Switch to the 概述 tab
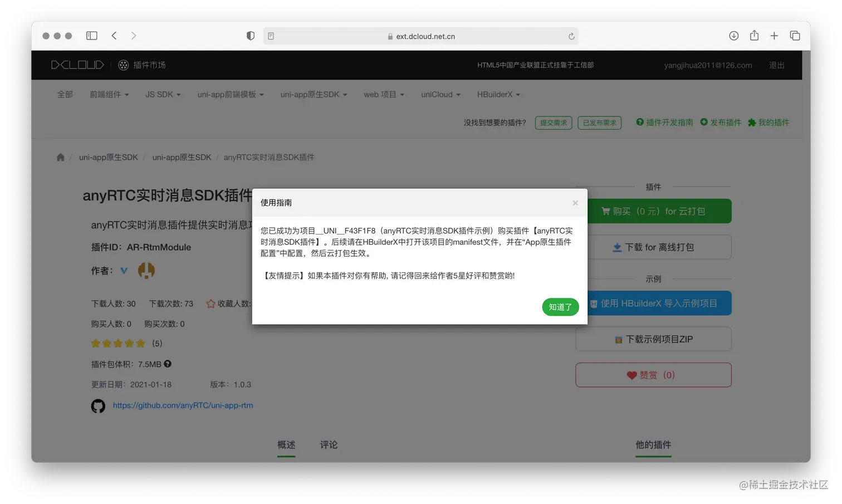The width and height of the screenshot is (842, 504). 286,445
